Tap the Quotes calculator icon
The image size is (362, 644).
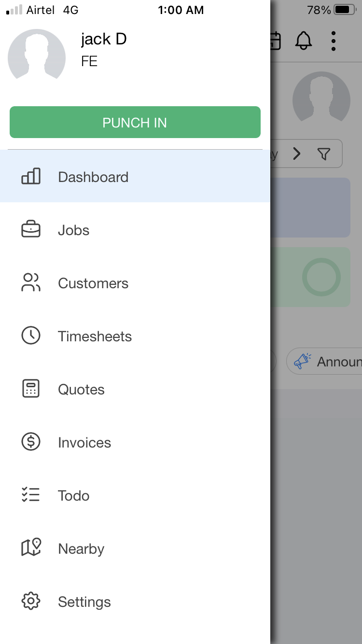(31, 389)
